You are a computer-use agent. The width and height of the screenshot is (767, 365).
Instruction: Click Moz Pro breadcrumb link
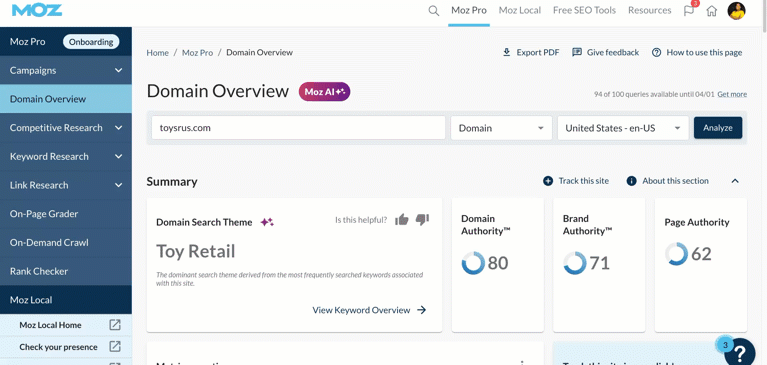pos(198,52)
